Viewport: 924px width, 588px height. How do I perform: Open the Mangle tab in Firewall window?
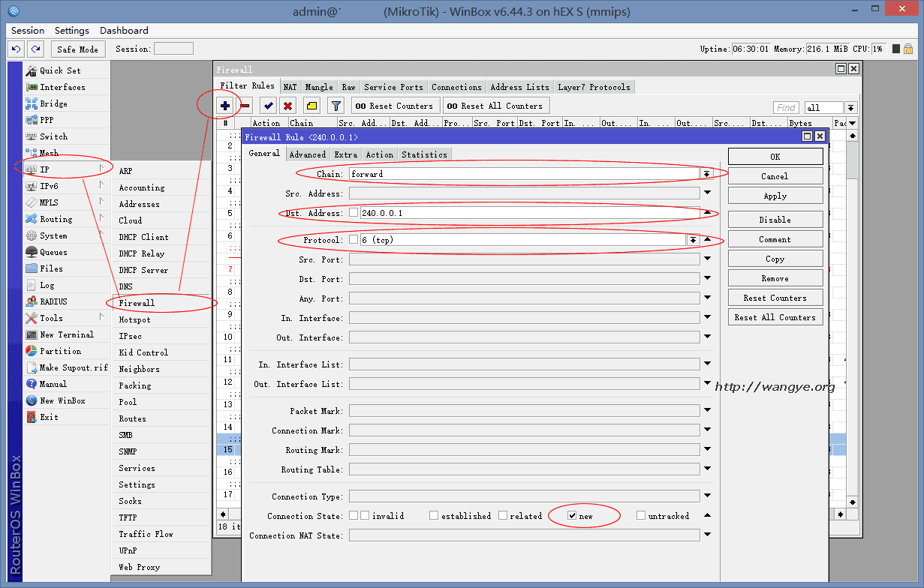[x=319, y=87]
